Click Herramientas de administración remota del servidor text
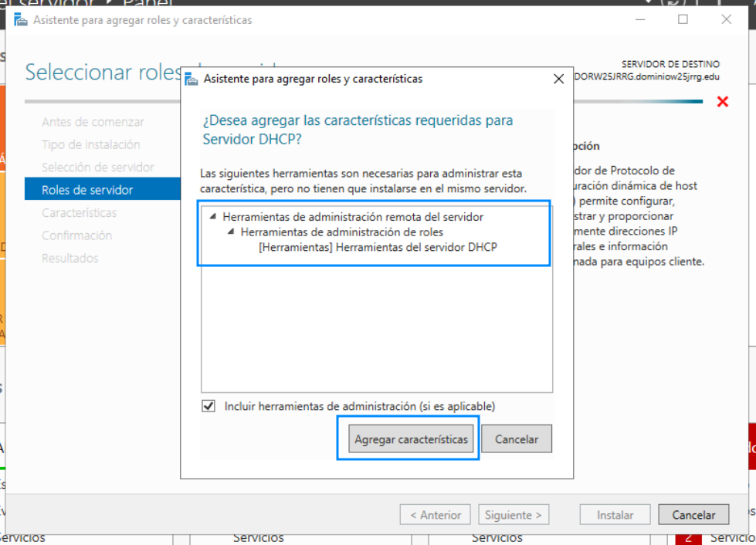The height and width of the screenshot is (545, 756). [353, 217]
